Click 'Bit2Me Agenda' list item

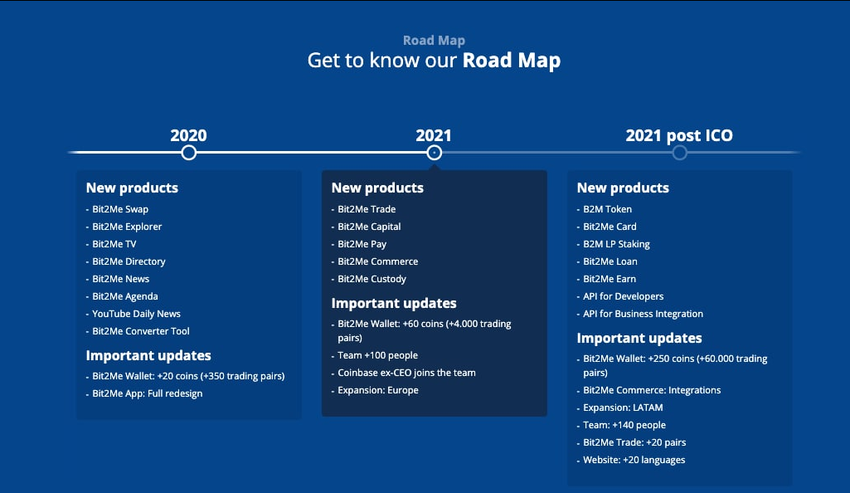[x=125, y=296]
